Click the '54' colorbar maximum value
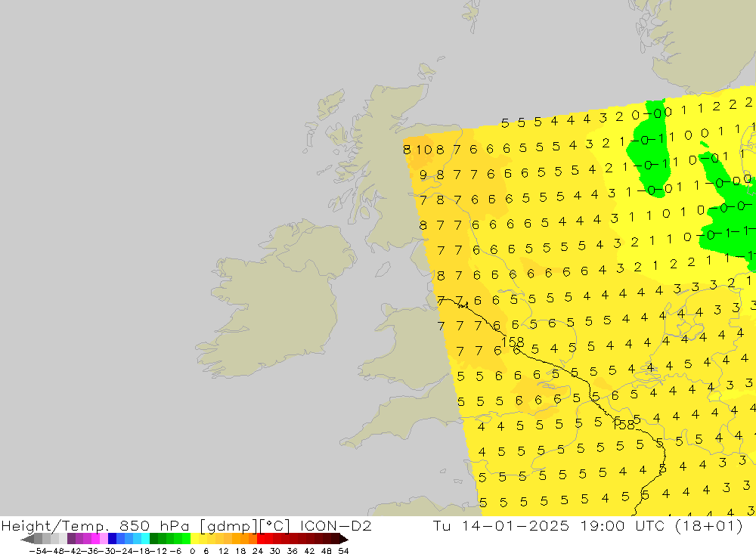This screenshot has width=756, height=554. coord(343,551)
